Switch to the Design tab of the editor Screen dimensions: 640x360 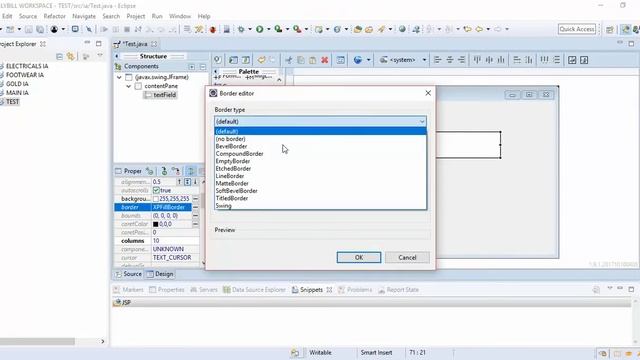pyautogui.click(x=160, y=274)
